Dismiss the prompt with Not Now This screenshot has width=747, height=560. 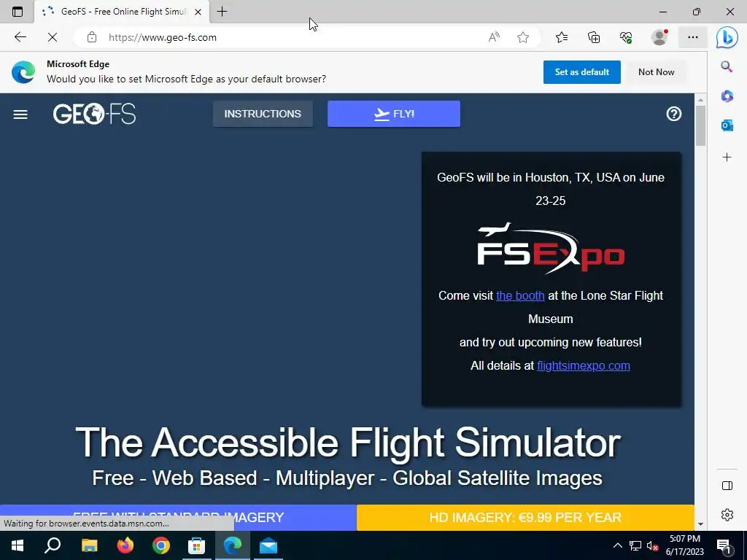[x=656, y=72]
